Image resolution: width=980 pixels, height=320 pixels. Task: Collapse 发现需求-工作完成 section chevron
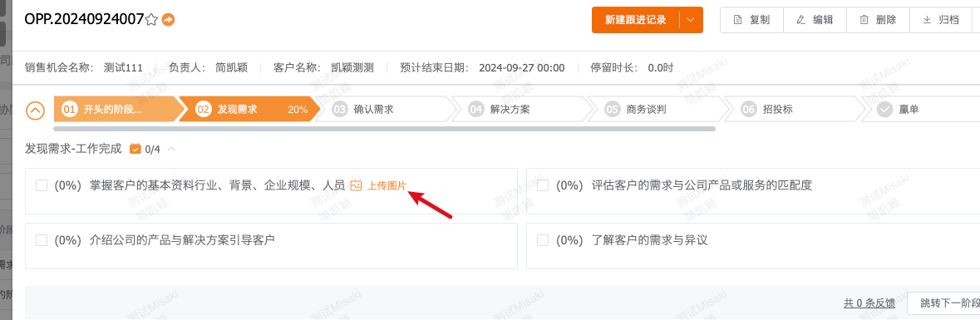coord(172,149)
